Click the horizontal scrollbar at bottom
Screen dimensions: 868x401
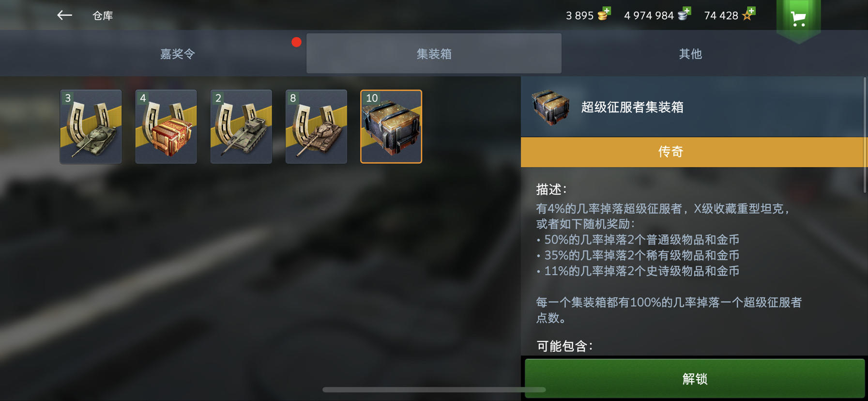tap(434, 389)
